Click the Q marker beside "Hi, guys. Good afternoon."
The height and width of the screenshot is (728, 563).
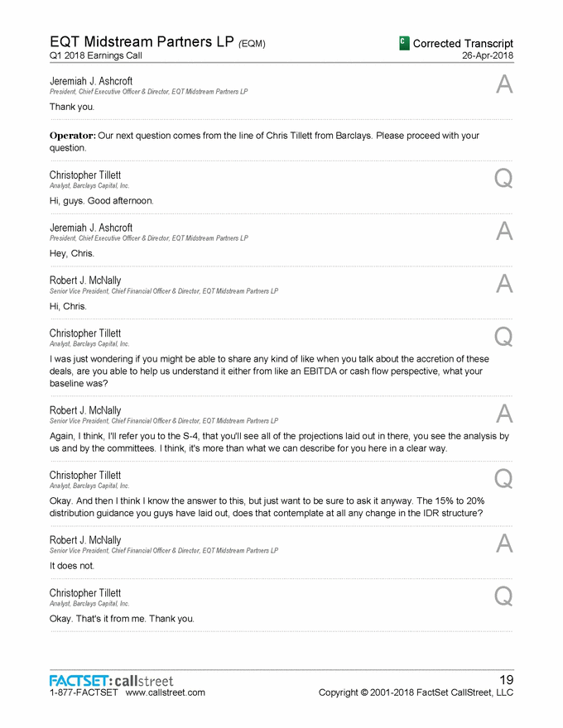tap(503, 178)
